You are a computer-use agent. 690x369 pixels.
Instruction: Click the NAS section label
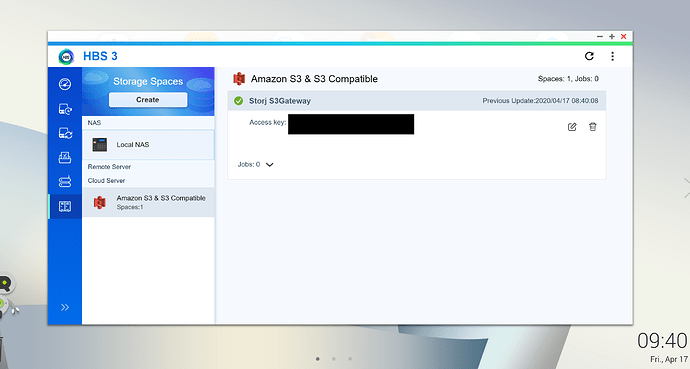(x=94, y=123)
